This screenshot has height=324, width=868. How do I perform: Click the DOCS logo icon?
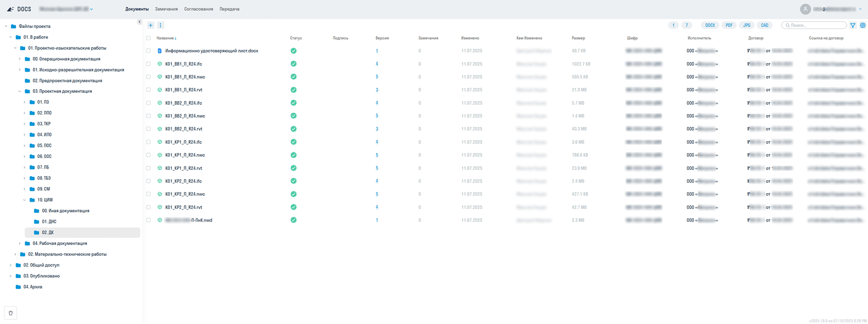(x=10, y=9)
